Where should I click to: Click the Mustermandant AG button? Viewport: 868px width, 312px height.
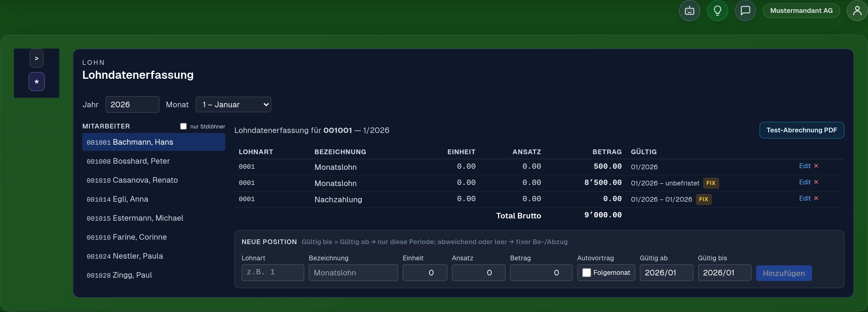[x=801, y=11]
